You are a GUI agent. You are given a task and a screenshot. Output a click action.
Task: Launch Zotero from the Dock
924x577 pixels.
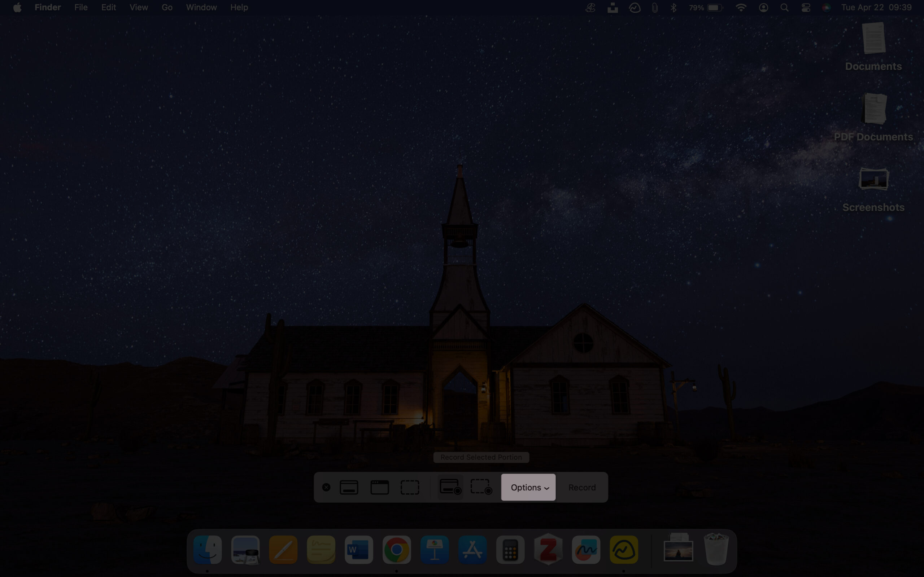549,550
